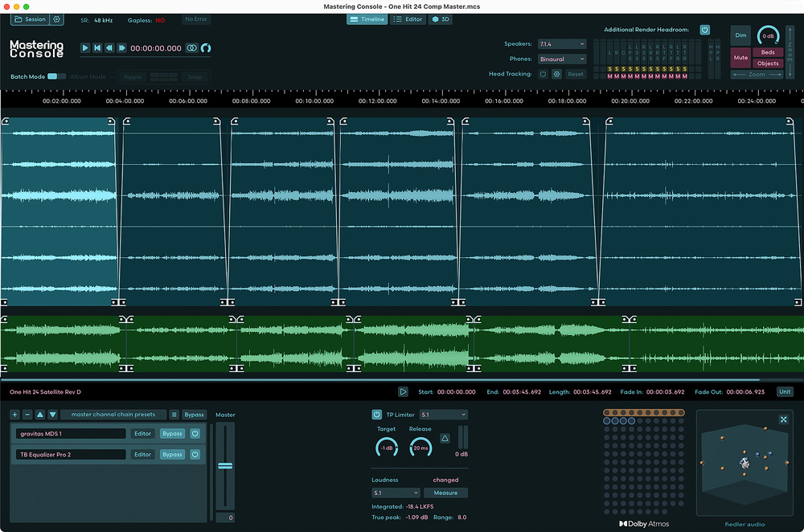Open the session settings gear icon
The width and height of the screenshot is (804, 532).
(x=57, y=19)
